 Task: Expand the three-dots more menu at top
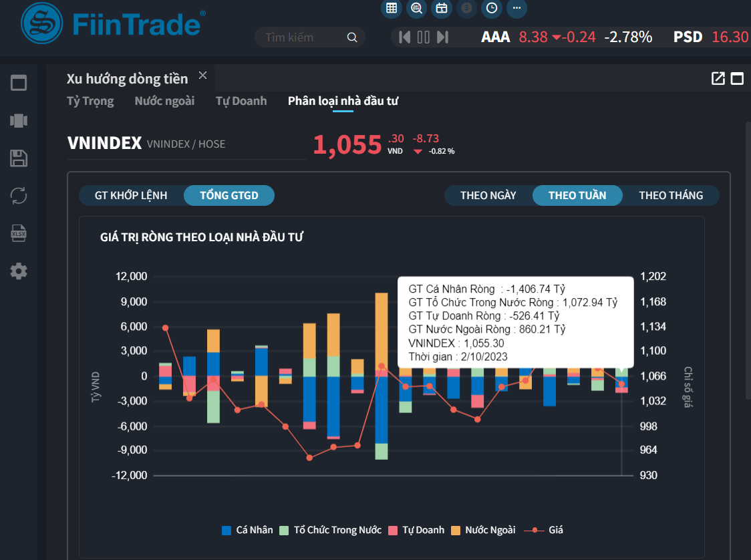[516, 8]
